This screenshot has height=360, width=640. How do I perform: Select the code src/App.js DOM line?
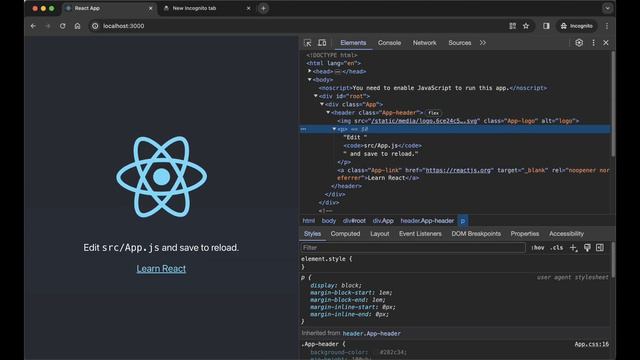(x=382, y=146)
